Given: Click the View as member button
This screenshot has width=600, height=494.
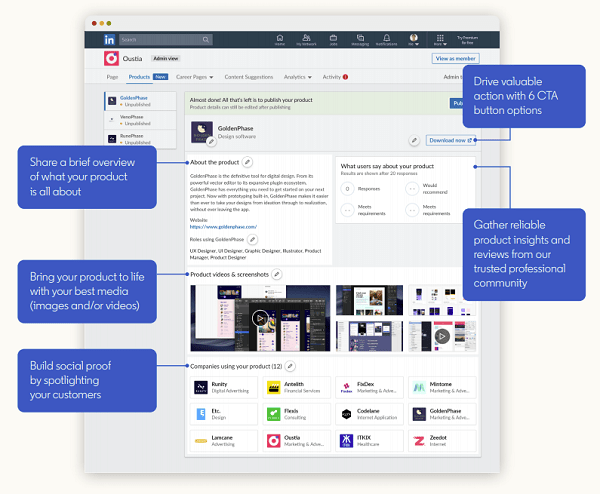Looking at the screenshot, I should click(x=457, y=59).
